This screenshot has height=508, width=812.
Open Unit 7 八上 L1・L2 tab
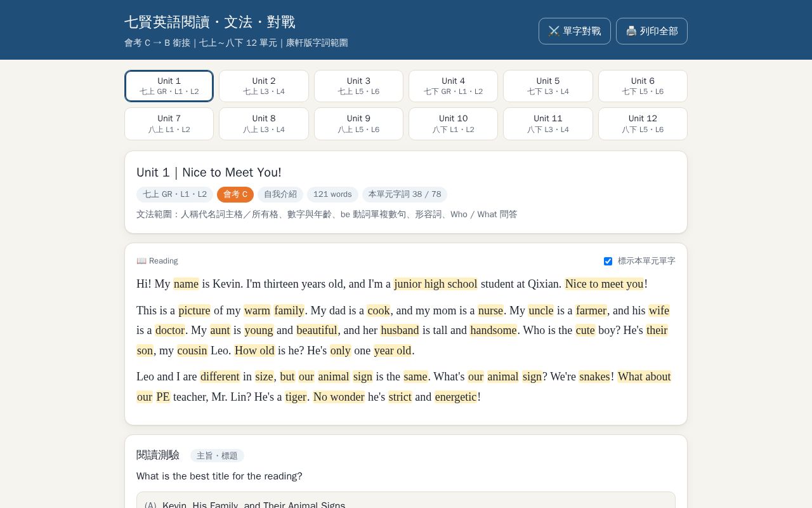point(169,124)
